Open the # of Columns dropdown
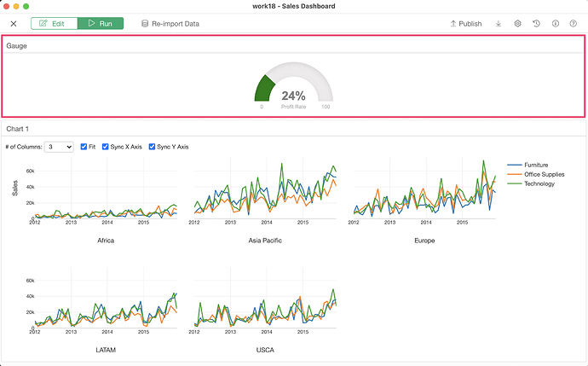Viewport: 588px width, 366px height. point(59,147)
